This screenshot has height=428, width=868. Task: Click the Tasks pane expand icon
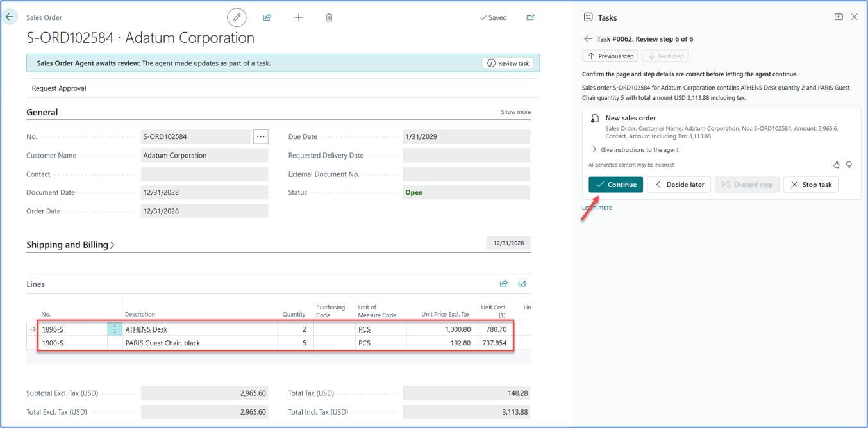click(x=839, y=17)
